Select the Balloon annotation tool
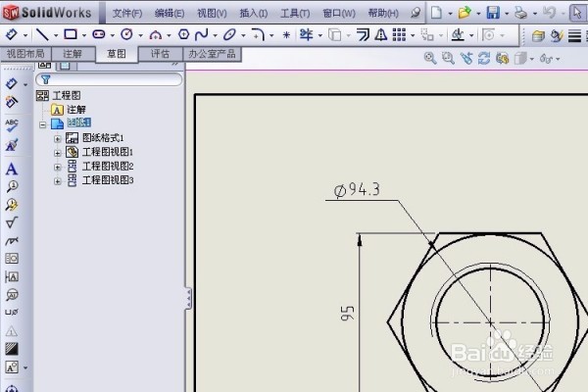This screenshot has width=588, height=392. pos(12,186)
